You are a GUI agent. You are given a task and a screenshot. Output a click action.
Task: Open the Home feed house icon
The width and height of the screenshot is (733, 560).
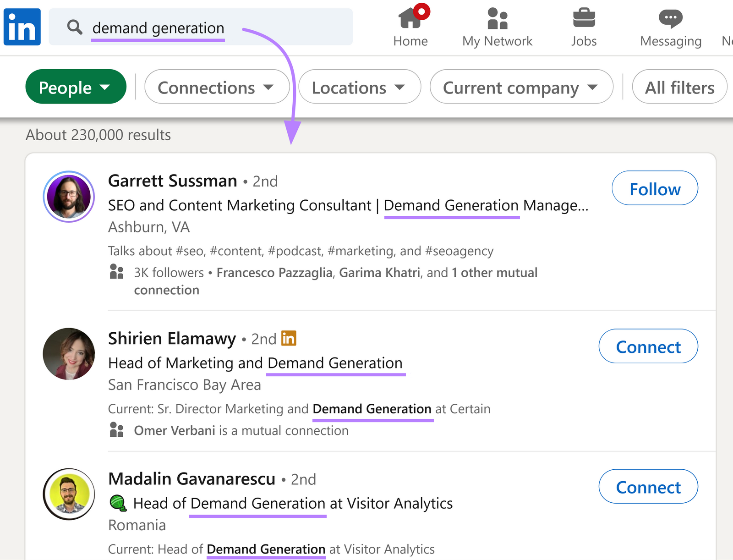(410, 19)
